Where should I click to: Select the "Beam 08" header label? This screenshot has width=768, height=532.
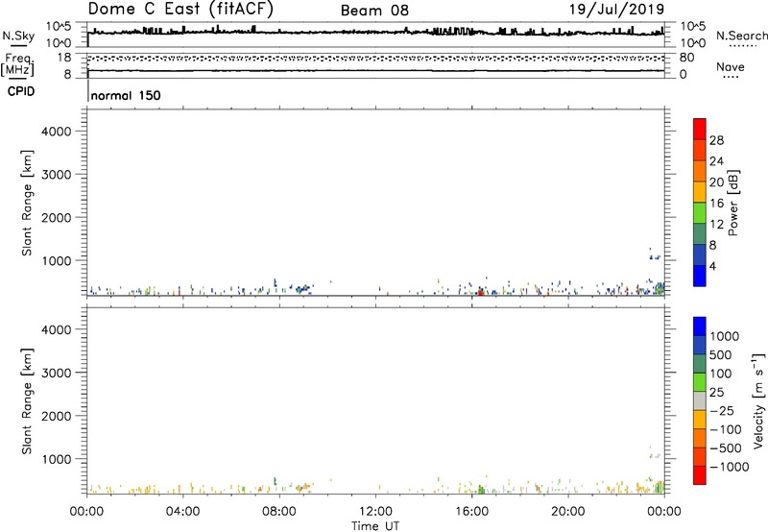click(x=374, y=11)
